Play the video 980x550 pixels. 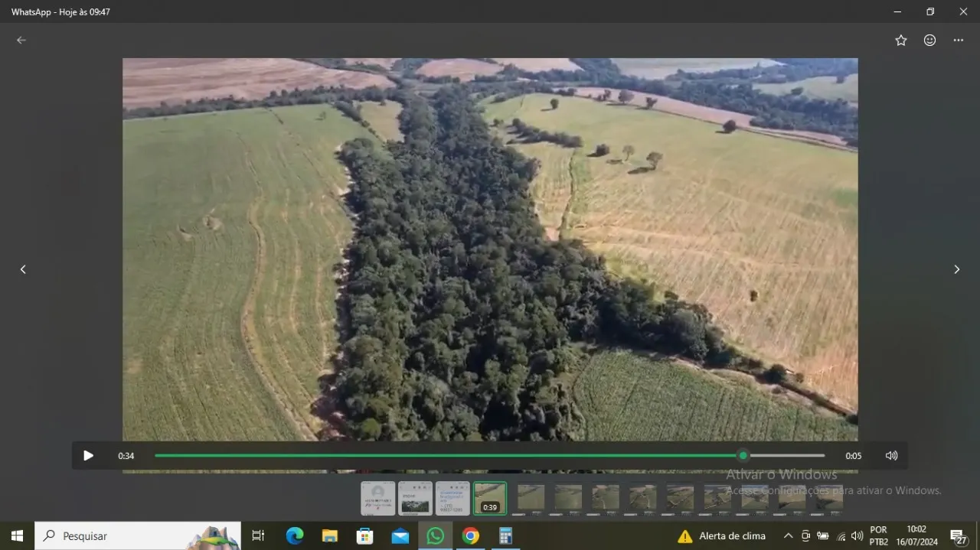88,456
